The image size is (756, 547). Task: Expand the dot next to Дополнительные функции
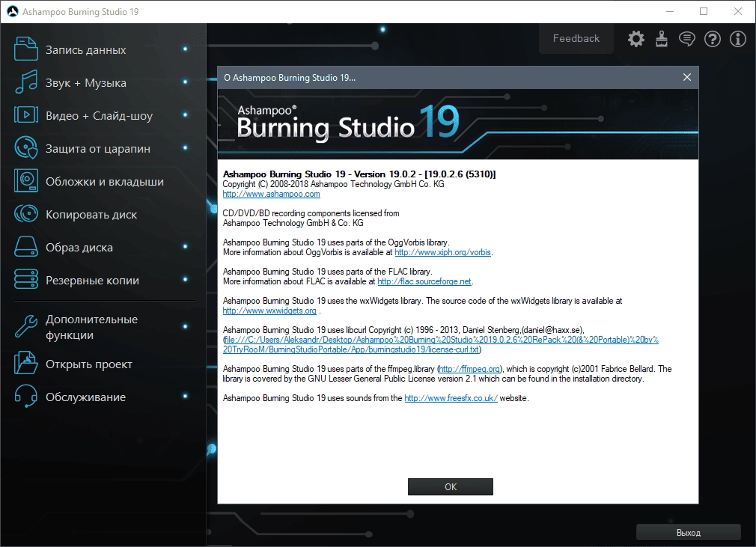tap(185, 326)
